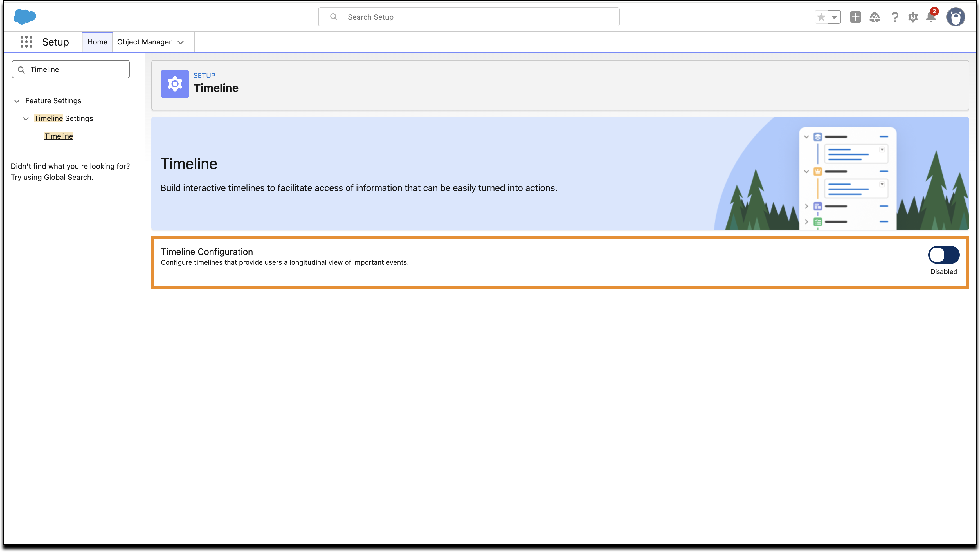Screen dimensions: 980x552
Task: Click 'Build interactive timelines' description text
Action: (358, 188)
